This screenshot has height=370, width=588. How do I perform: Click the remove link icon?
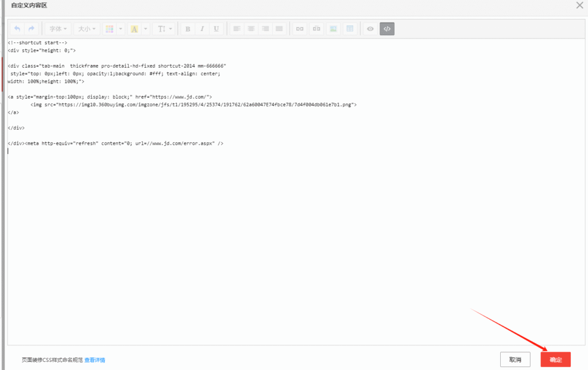click(316, 29)
